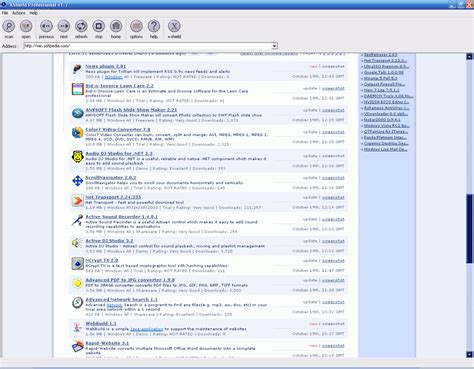This screenshot has width=474, height=369.
Task: Open Color7 Video Converter 7.8 link
Action: (x=118, y=129)
